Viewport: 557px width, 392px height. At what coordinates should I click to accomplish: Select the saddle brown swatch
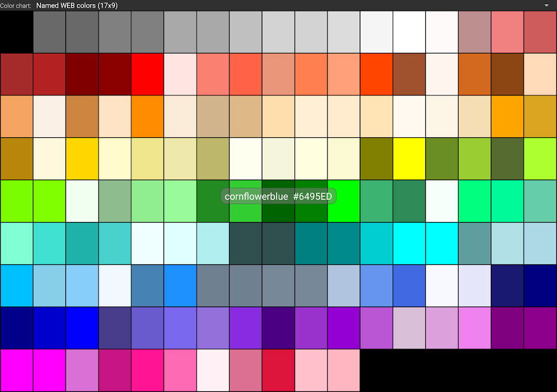(508, 74)
